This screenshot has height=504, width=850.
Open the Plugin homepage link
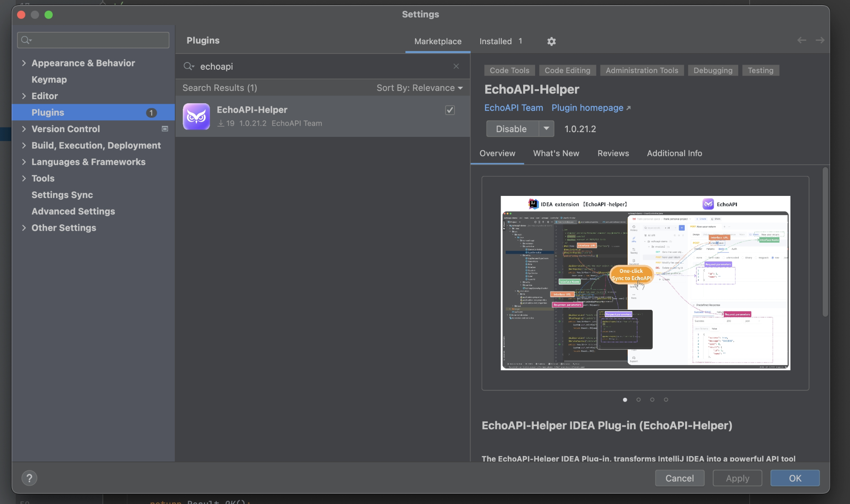(x=587, y=108)
